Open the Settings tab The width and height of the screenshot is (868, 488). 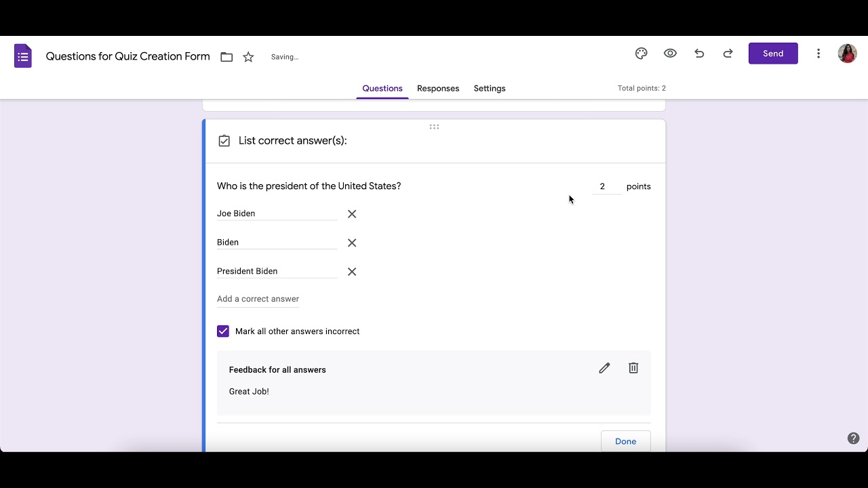[490, 89]
